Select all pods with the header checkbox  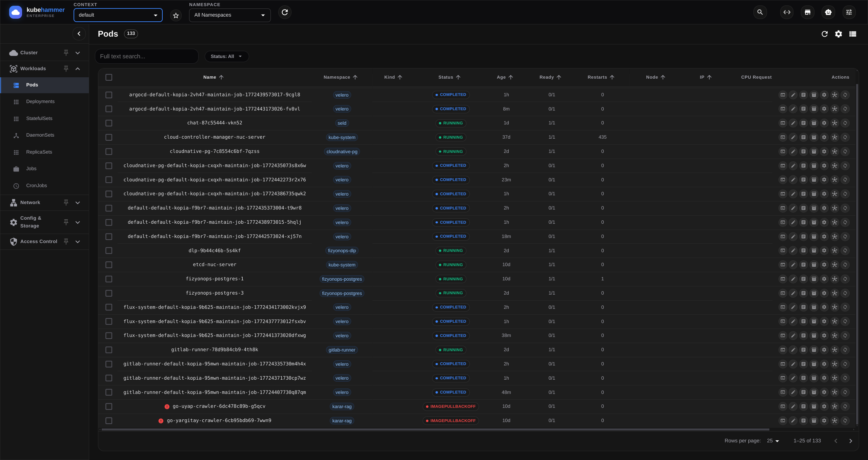tap(109, 77)
